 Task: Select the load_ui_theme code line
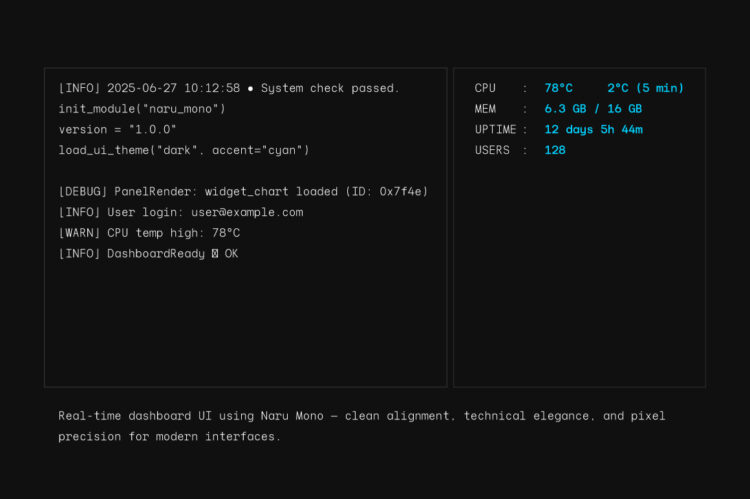184,150
